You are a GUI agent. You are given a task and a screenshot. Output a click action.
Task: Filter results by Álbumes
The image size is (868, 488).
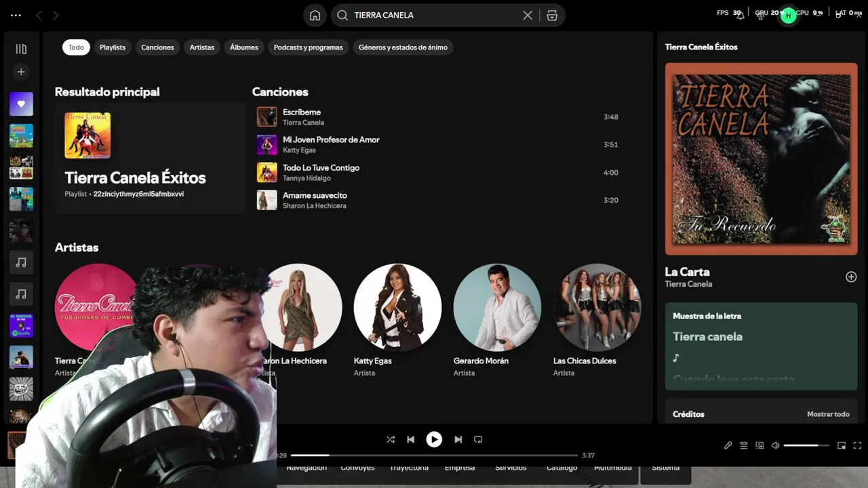[x=244, y=47]
